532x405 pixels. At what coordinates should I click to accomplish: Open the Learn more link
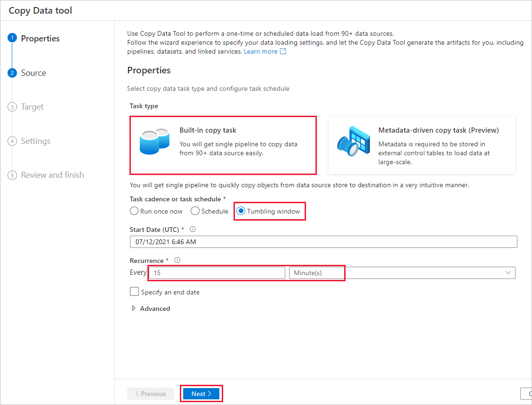coord(260,52)
